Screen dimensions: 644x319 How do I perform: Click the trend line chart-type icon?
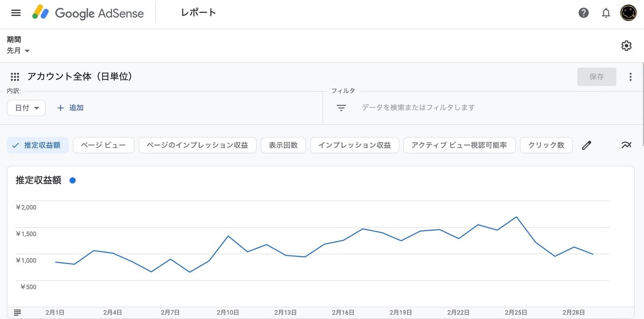click(x=626, y=145)
